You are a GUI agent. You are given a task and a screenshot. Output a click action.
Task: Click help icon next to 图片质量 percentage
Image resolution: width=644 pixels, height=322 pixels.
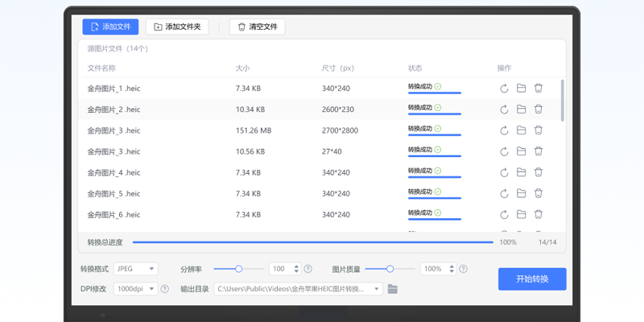click(x=463, y=269)
